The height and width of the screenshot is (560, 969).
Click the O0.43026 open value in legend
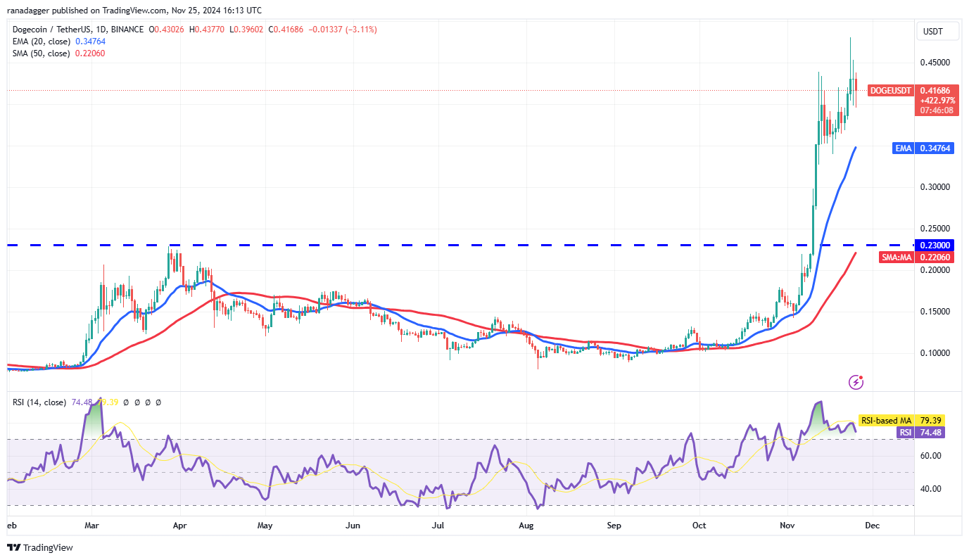pyautogui.click(x=165, y=30)
